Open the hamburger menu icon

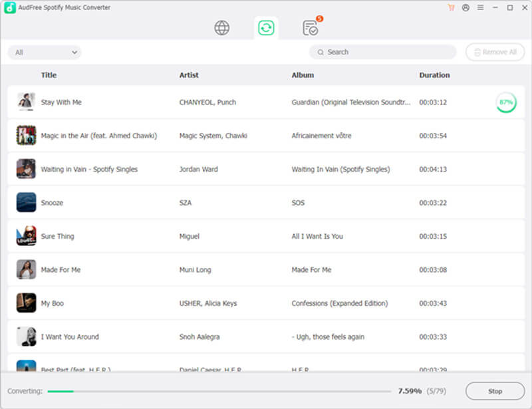480,7
